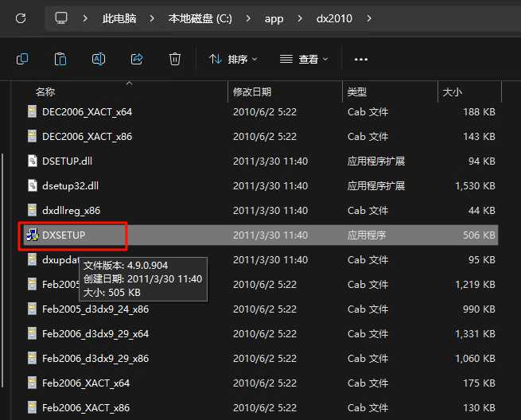Go to 此电脑 in the address bar
521x420 pixels.
click(119, 18)
